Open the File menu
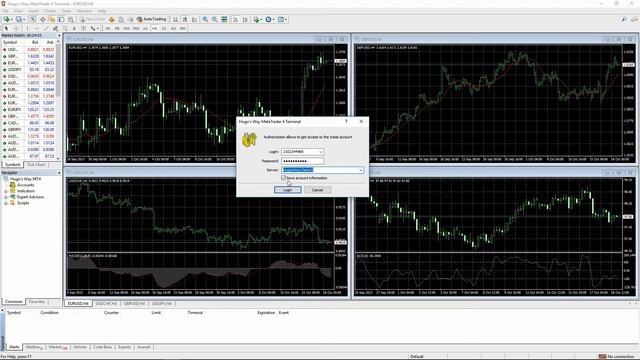The height and width of the screenshot is (360, 640). (x=5, y=11)
